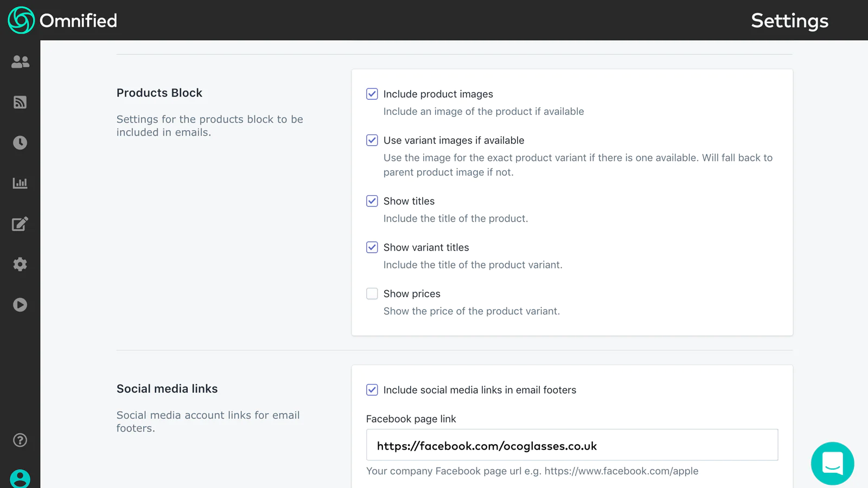Open the bar chart analytics icon
This screenshot has width=868, height=488.
pos(20,183)
